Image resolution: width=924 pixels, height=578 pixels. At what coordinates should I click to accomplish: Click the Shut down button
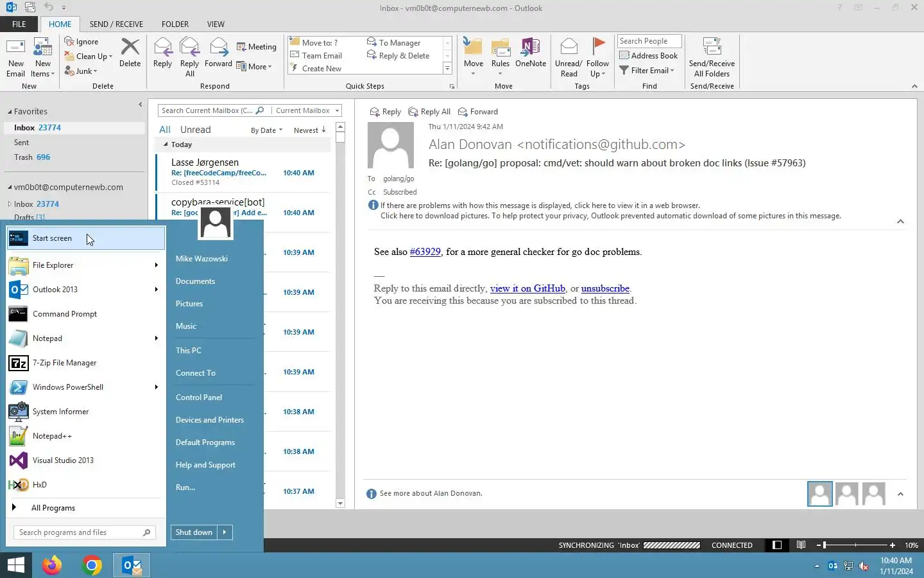tap(194, 532)
